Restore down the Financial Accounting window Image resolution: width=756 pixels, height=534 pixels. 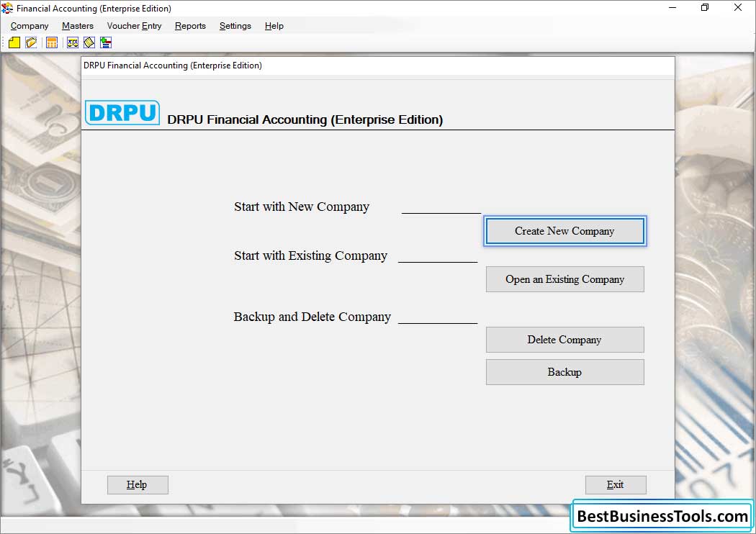(x=705, y=8)
